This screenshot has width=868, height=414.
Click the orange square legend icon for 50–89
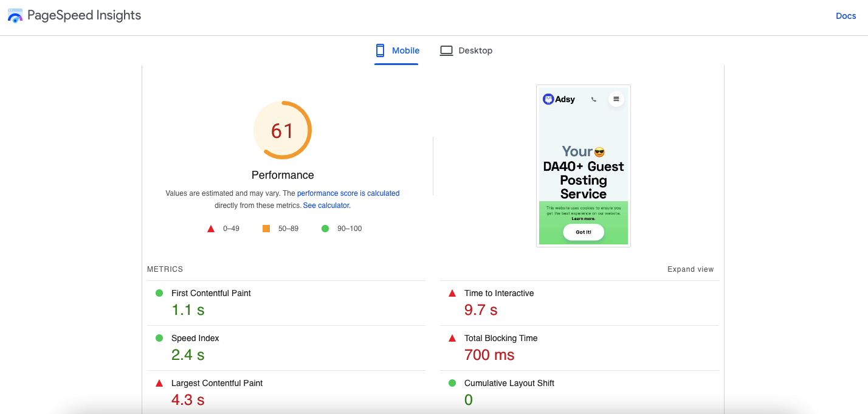point(266,229)
